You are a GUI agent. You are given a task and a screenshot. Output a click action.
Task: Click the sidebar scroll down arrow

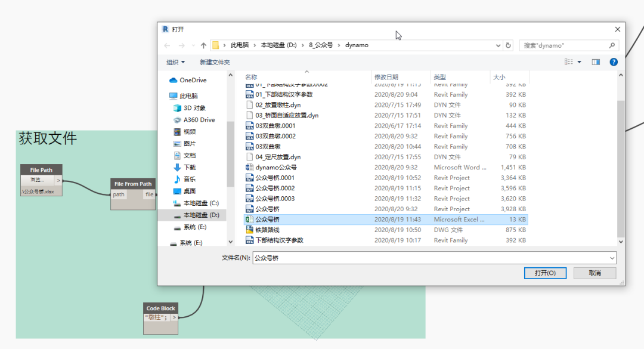tap(230, 242)
